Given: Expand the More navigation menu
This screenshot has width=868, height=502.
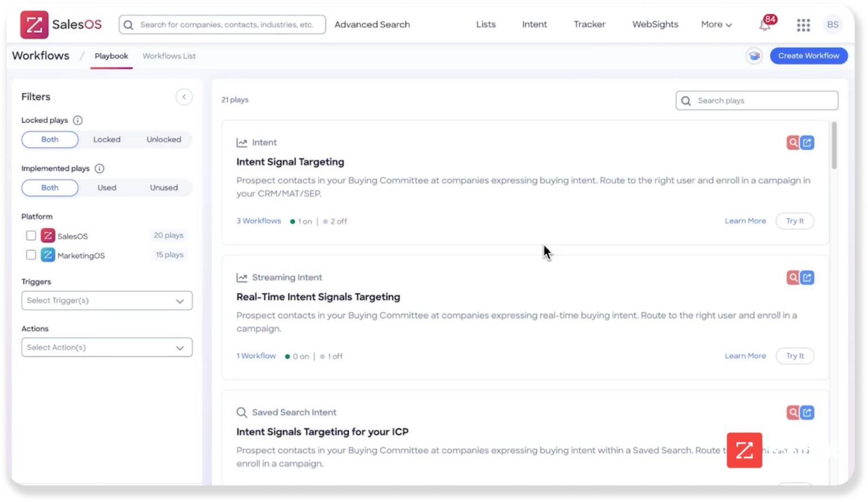Looking at the screenshot, I should (x=715, y=24).
